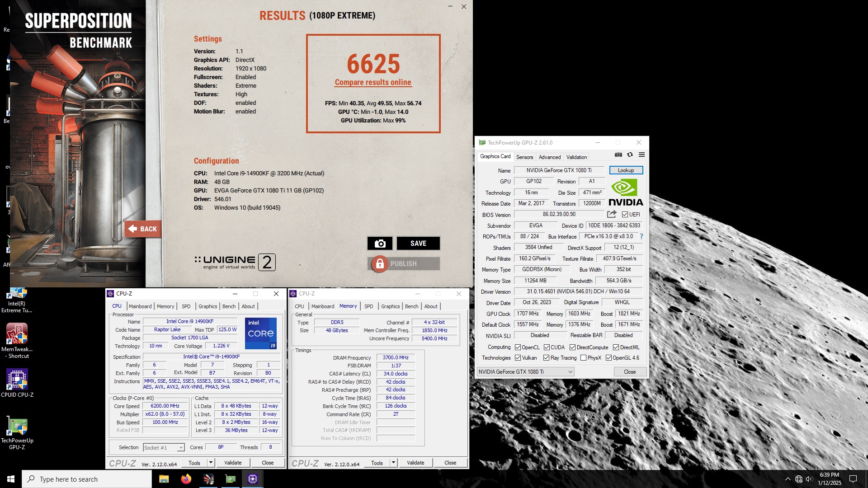Screen dimensions: 868x488
Task: Click the camera screenshot icon in Superposition
Action: tap(380, 244)
